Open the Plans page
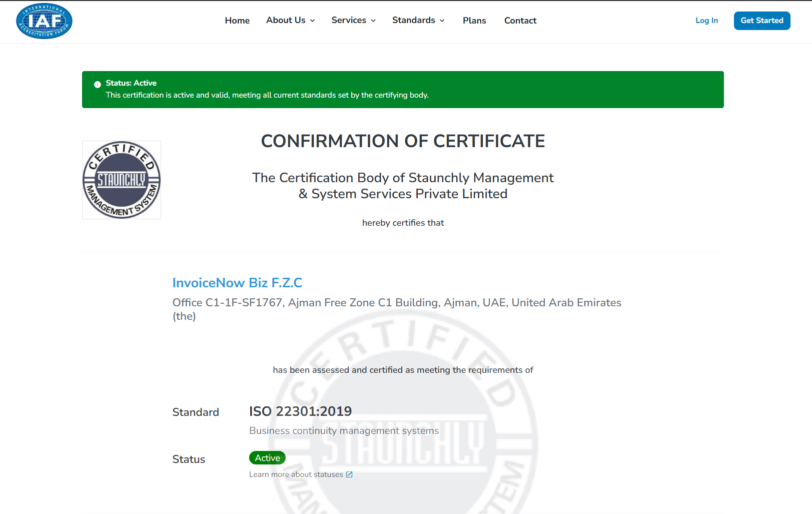Image resolution: width=812 pixels, height=514 pixels. click(474, 21)
